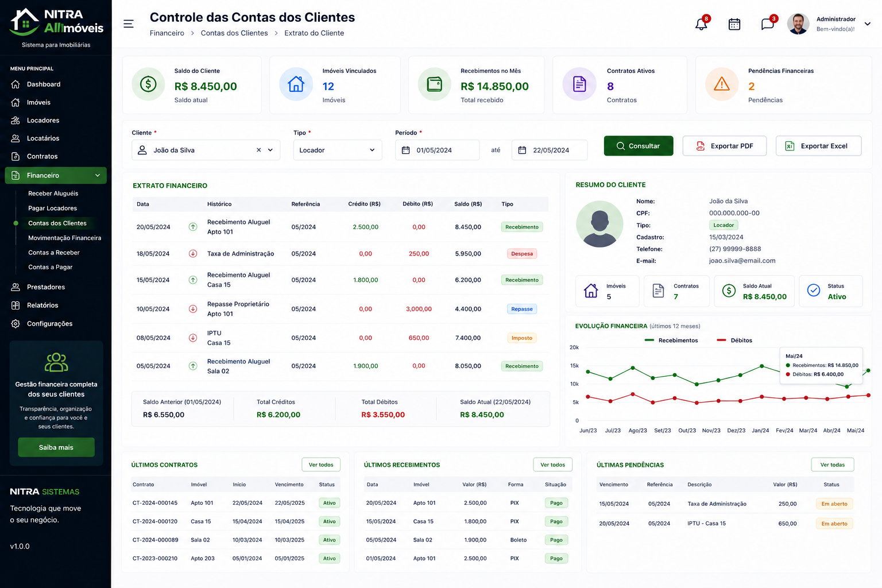Expand the Administrador user menu chevron
882x588 pixels.
[x=868, y=24]
